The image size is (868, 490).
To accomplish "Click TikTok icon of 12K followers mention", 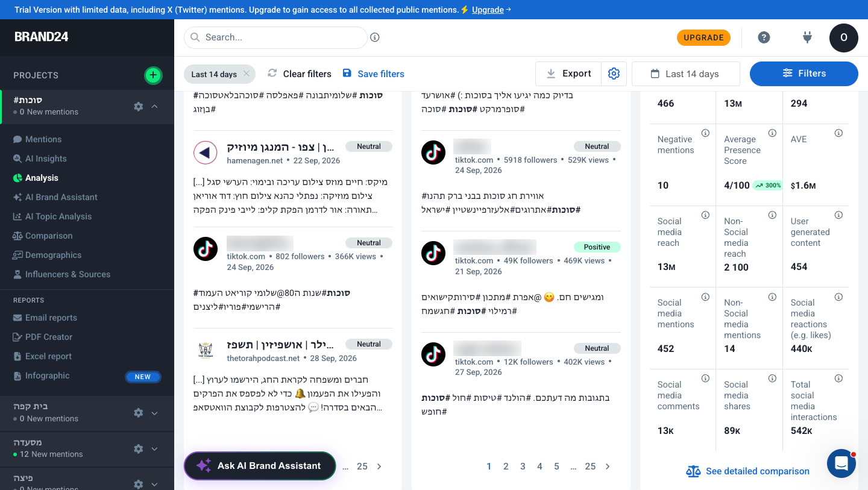I will tap(433, 354).
